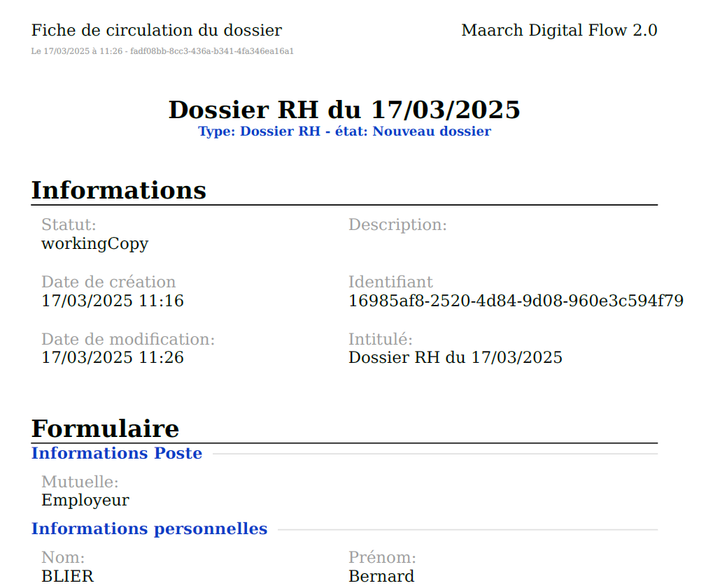
Task: Select the 'Bernard' Prénom value
Action: tap(381, 577)
